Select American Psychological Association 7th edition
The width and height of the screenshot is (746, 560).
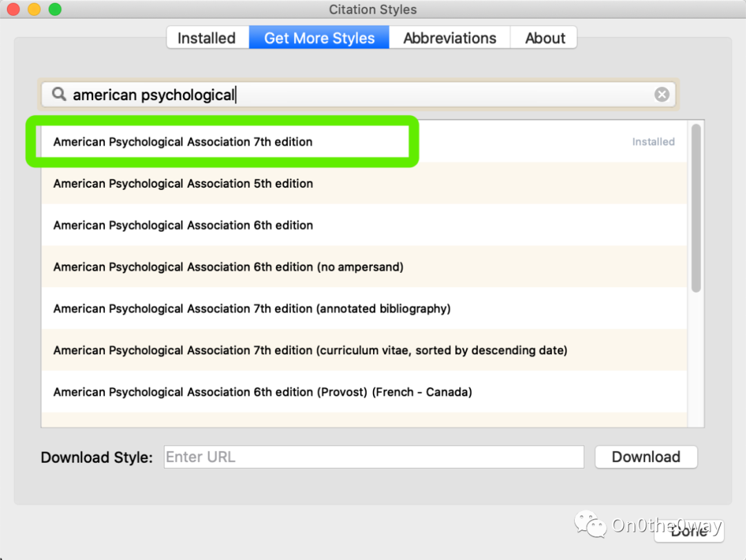[x=364, y=142]
